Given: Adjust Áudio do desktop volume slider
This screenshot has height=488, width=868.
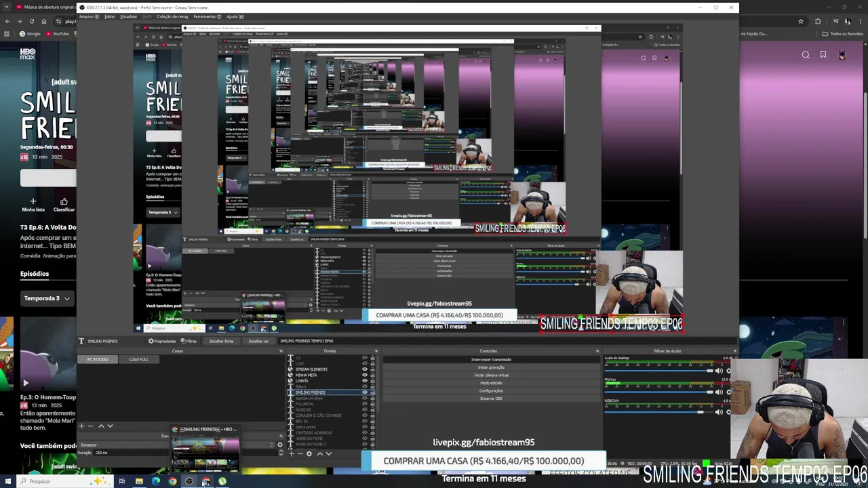Looking at the screenshot, I should (659, 371).
